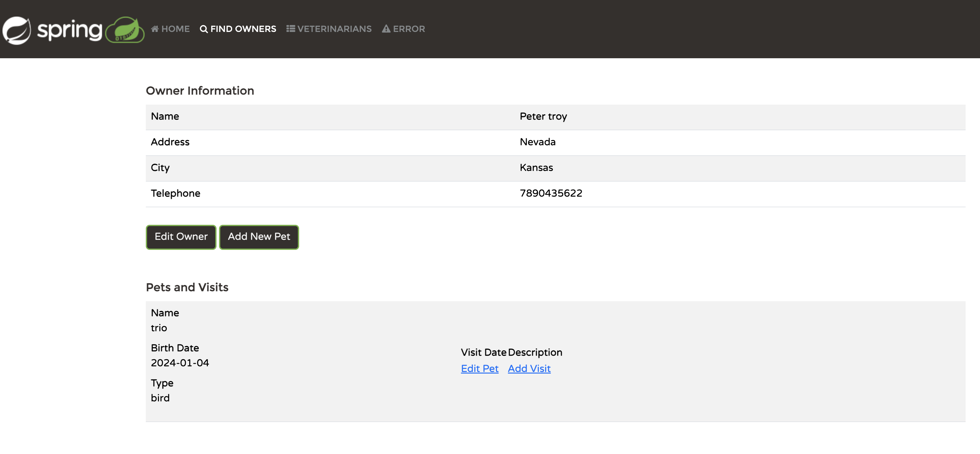The width and height of the screenshot is (980, 454).
Task: Click the Find Owners magnifier icon
Action: [x=203, y=29]
